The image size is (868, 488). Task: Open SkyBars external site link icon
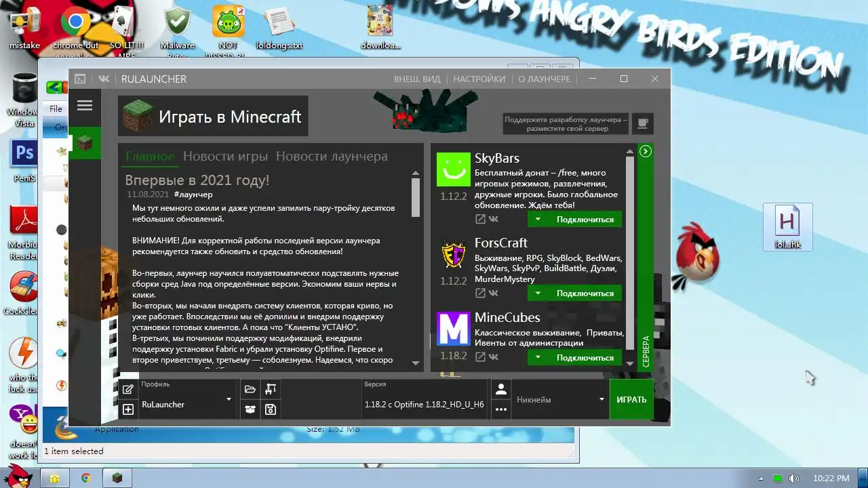tap(480, 219)
